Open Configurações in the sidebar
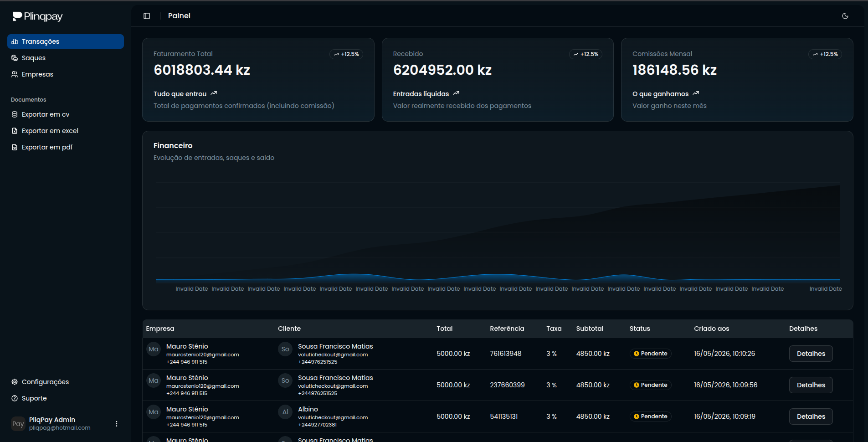Viewport: 868px width, 442px height. pyautogui.click(x=66, y=382)
